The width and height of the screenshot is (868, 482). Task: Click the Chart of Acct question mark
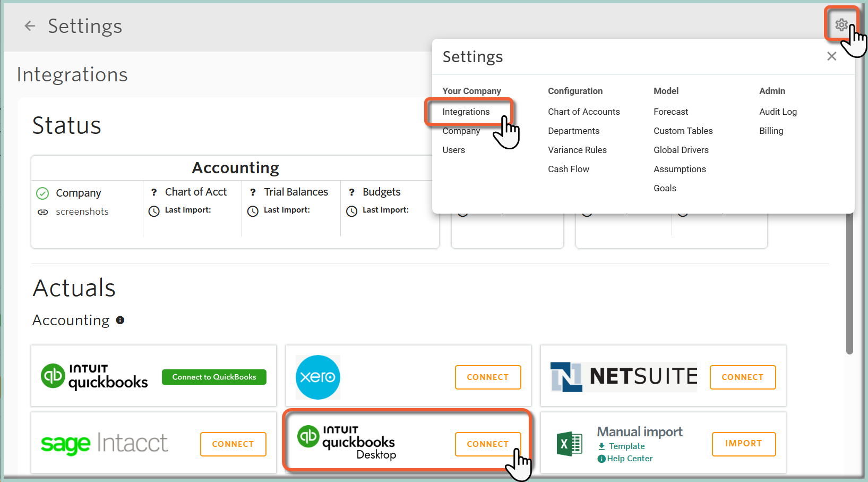154,192
